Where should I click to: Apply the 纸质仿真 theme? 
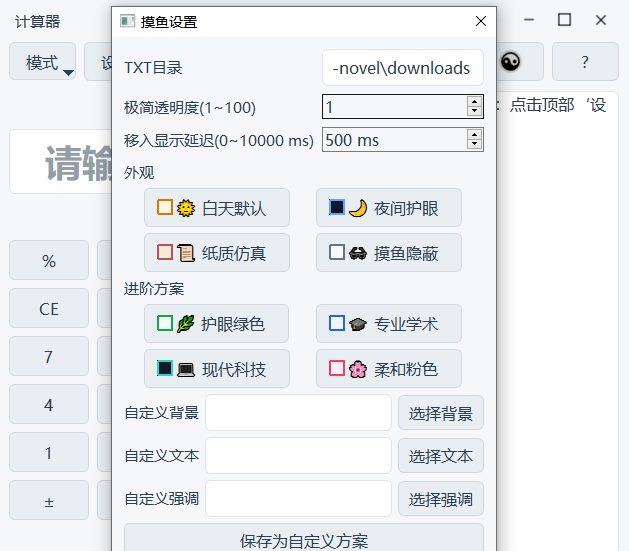point(217,253)
